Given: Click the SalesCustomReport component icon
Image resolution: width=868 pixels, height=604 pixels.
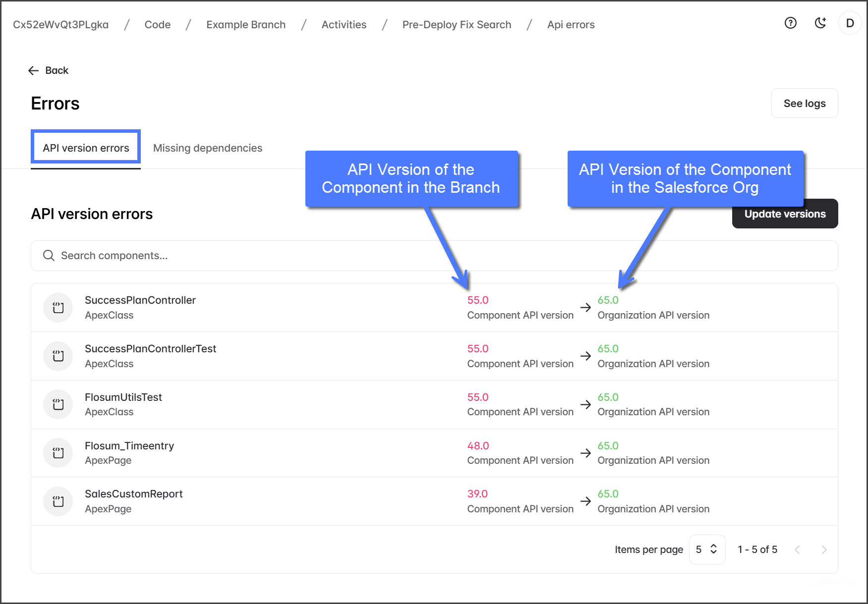Looking at the screenshot, I should pyautogui.click(x=58, y=501).
